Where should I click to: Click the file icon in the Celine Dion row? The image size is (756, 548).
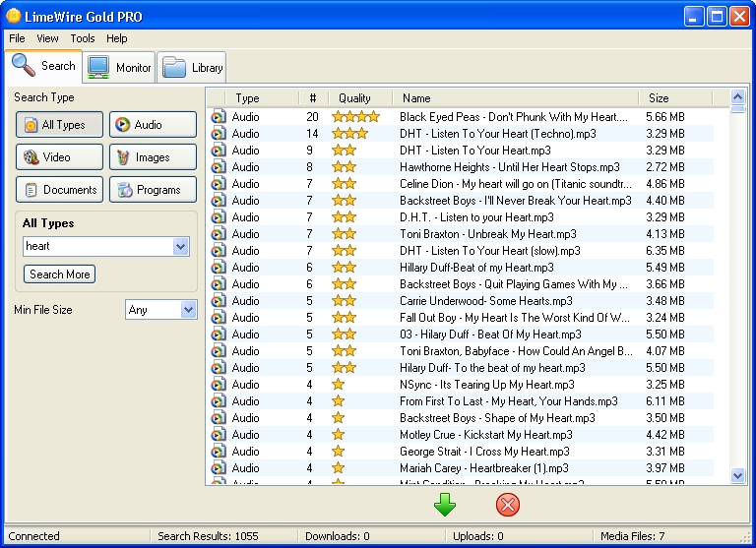click(x=219, y=184)
